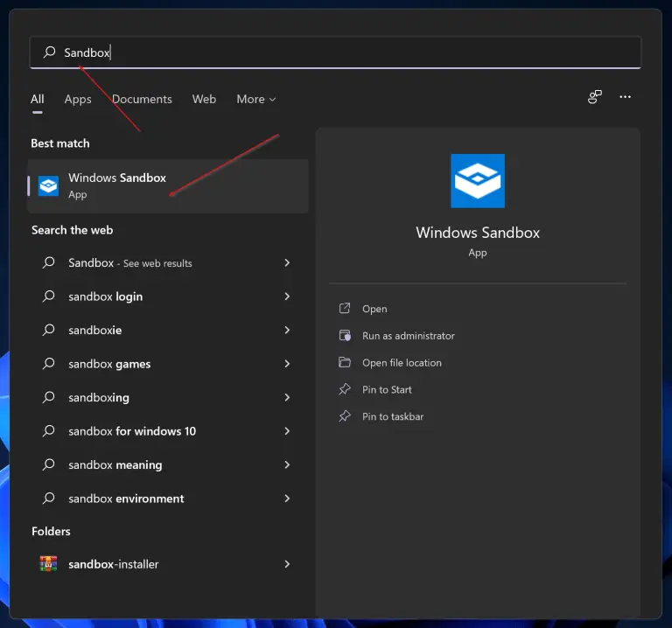Open the sandbox-installer folder result
672x628 pixels.
point(168,564)
